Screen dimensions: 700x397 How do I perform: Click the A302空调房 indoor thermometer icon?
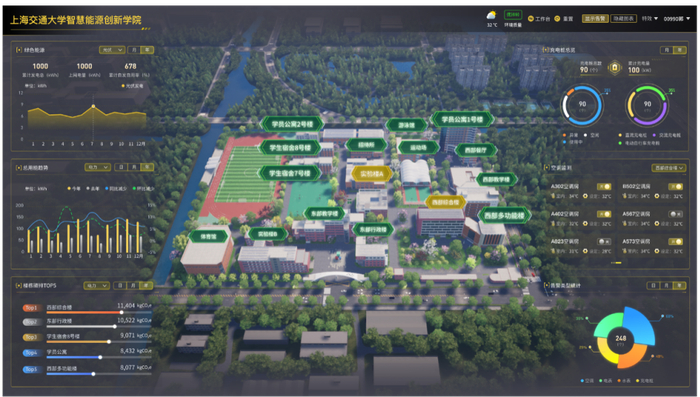click(553, 196)
